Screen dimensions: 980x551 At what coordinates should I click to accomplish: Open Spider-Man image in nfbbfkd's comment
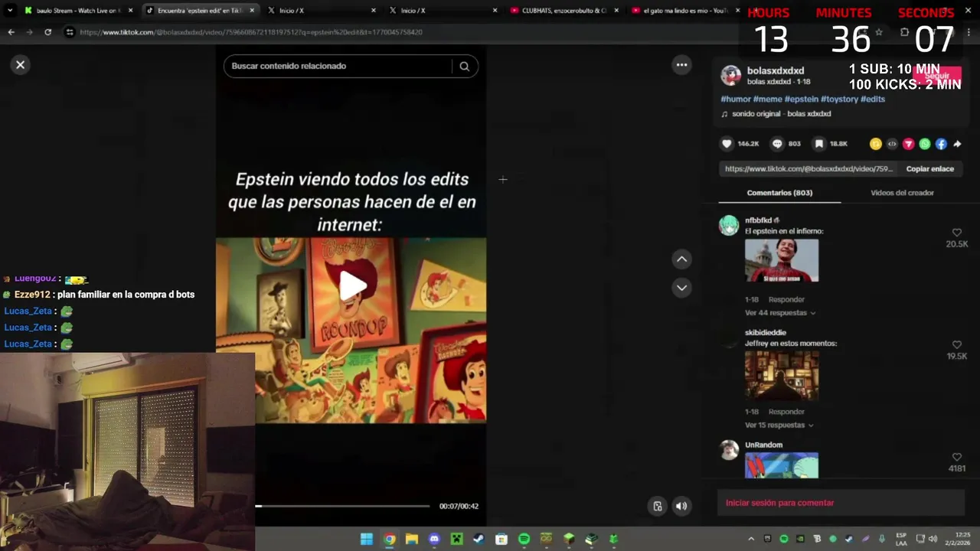pos(782,260)
